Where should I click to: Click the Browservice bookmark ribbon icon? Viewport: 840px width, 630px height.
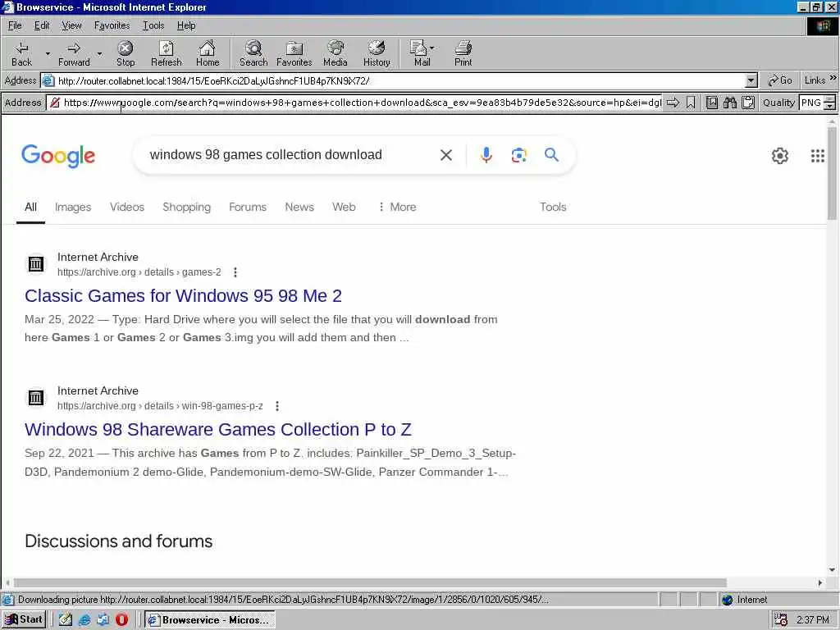(x=691, y=103)
